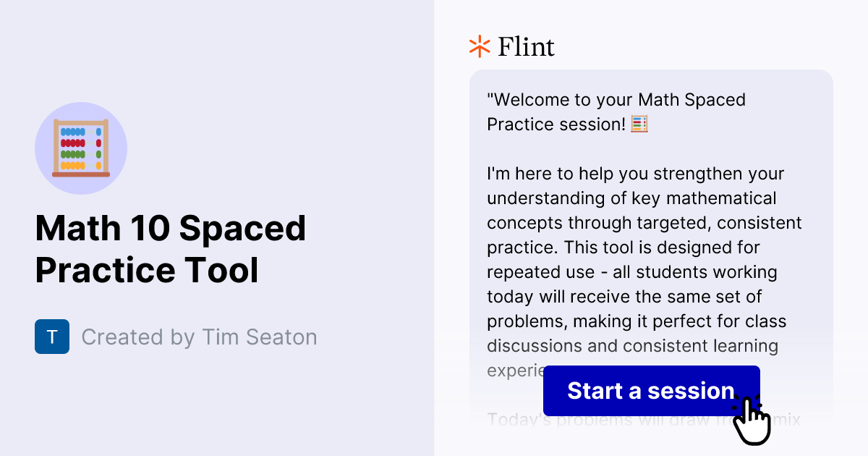
Task: Open the creator profile via 'Created by Tim Seaton'
Action: 200,337
